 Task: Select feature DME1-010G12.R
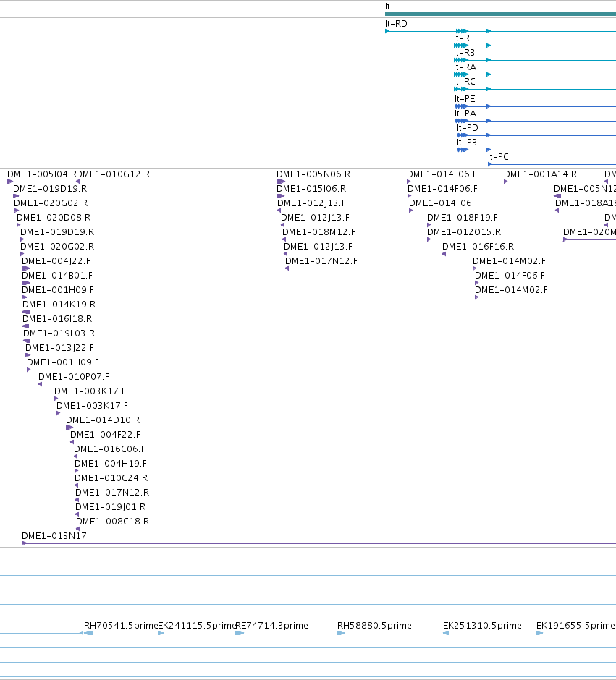(x=113, y=174)
